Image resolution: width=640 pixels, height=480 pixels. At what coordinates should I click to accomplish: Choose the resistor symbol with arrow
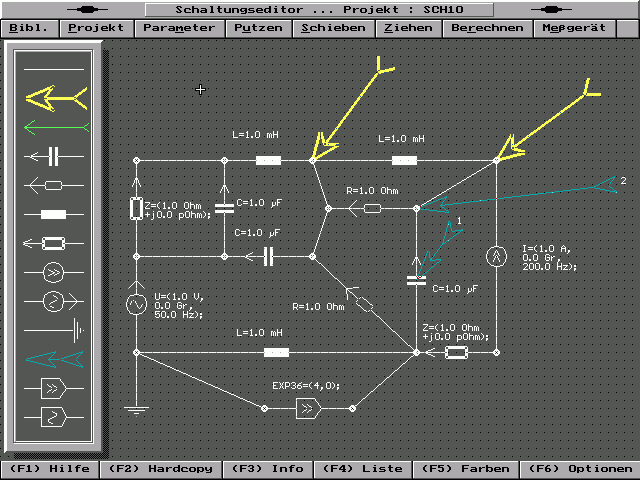[54, 184]
